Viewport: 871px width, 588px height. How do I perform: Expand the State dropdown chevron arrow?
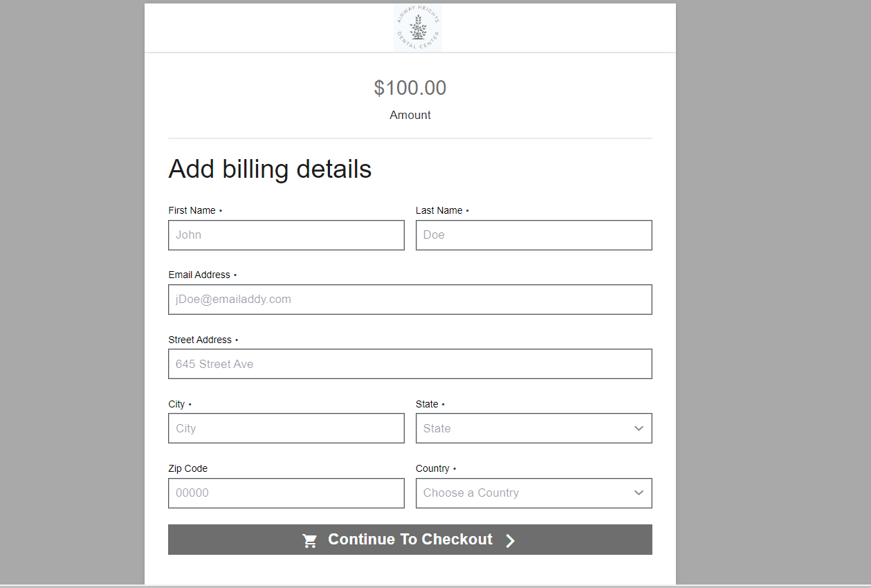[x=639, y=428]
